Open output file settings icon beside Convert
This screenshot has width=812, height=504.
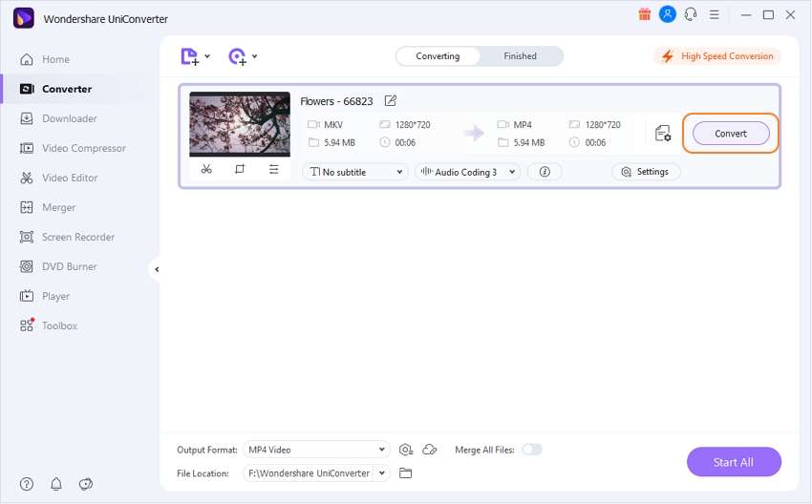663,134
